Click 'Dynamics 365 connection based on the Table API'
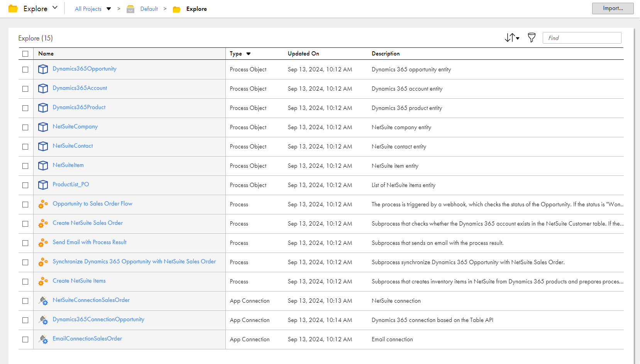The height and width of the screenshot is (364, 640). pyautogui.click(x=432, y=320)
